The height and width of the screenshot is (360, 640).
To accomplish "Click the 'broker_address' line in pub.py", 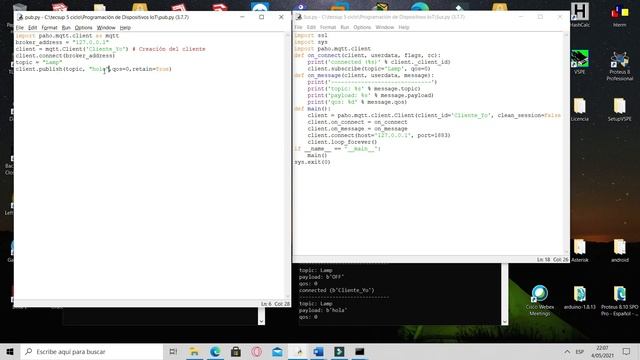I will click(62, 42).
